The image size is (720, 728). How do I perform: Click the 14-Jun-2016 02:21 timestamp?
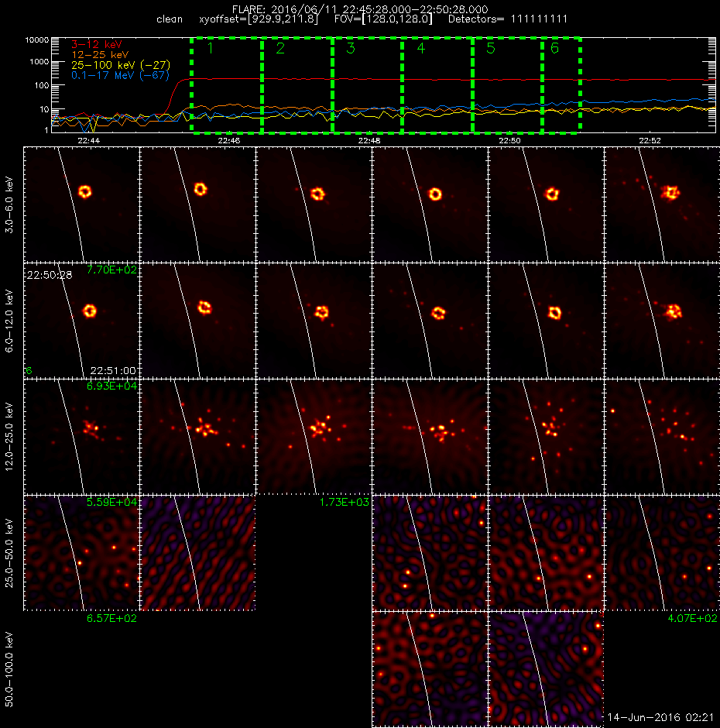click(660, 717)
